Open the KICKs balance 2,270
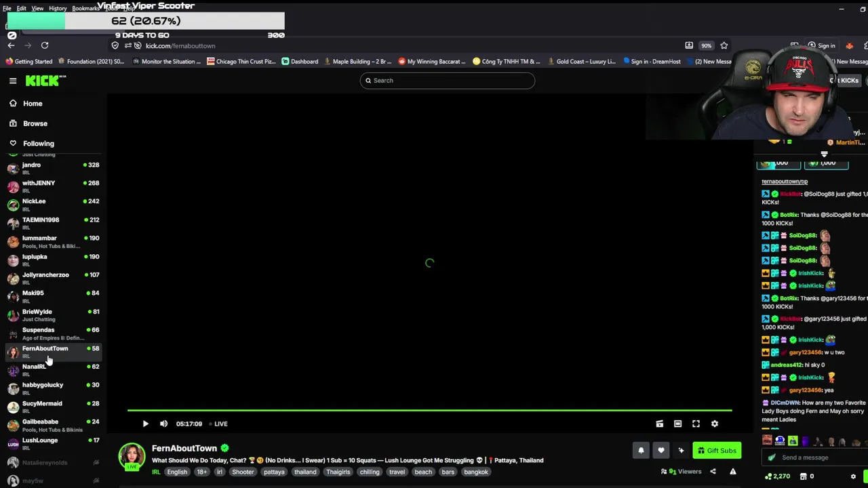The width and height of the screenshot is (868, 488). click(x=777, y=476)
